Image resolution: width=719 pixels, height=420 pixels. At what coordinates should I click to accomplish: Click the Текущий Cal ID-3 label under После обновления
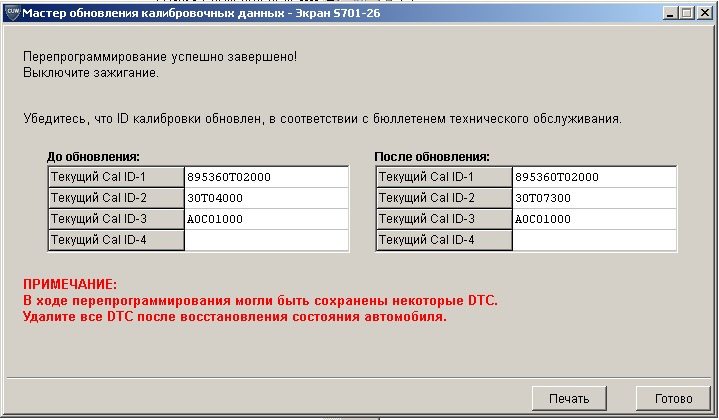click(444, 219)
